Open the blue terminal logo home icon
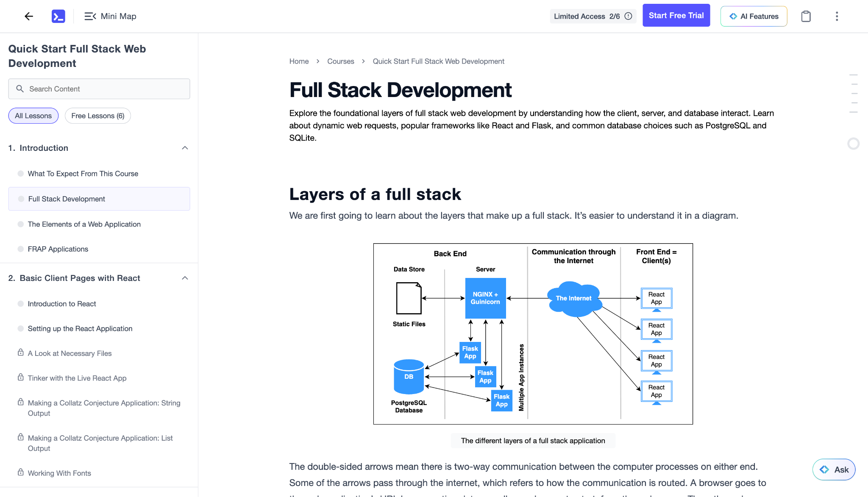Viewport: 868px width, 497px height. tap(58, 16)
